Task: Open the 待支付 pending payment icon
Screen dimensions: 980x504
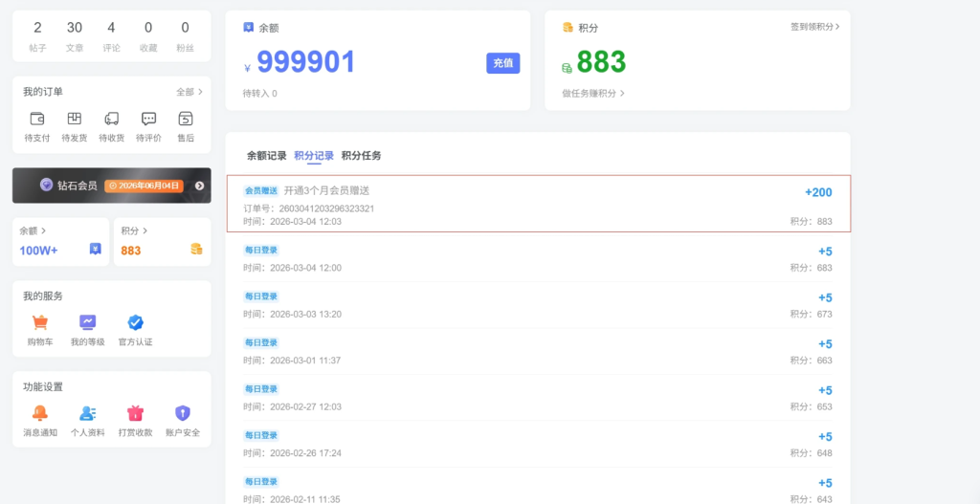Action: coord(37,119)
